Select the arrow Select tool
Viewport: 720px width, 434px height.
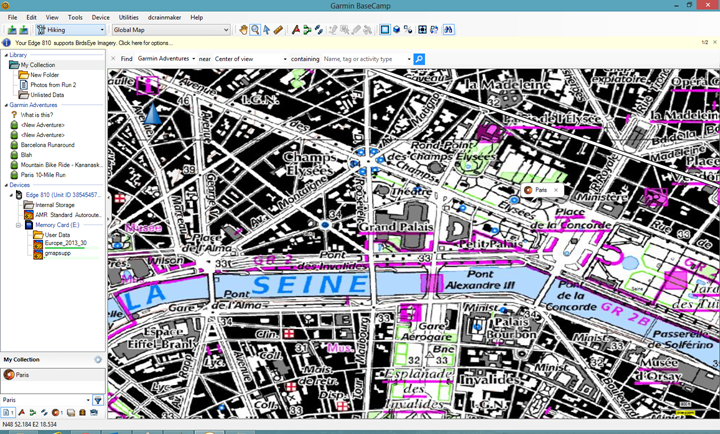tap(266, 30)
